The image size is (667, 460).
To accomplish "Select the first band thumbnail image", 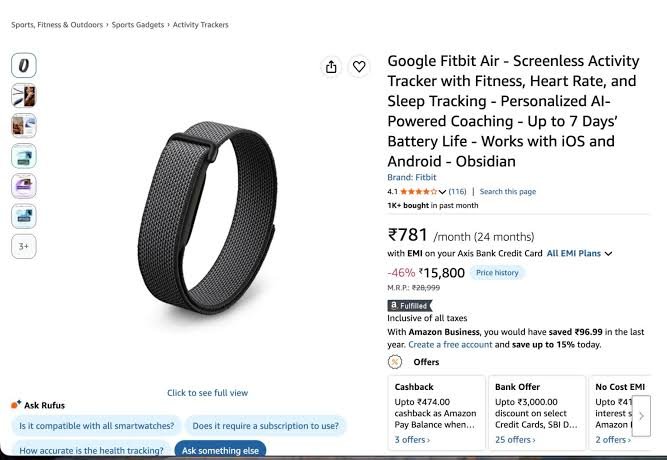I will 24,65.
